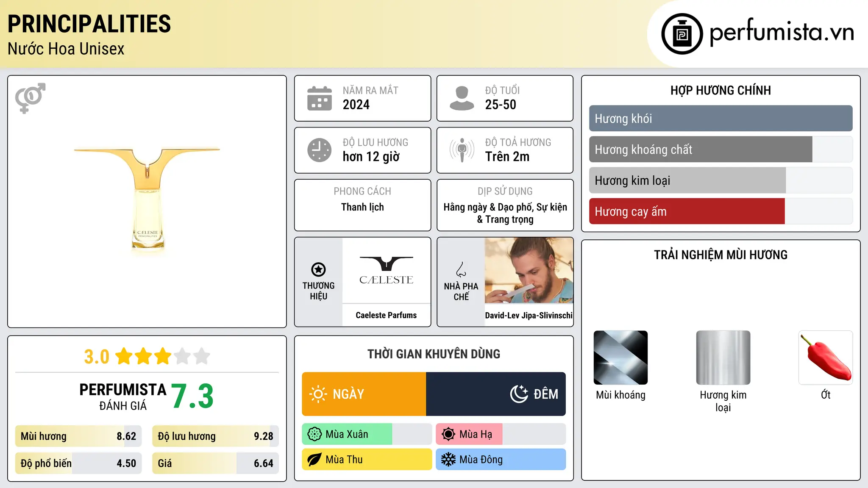Image resolution: width=868 pixels, height=488 pixels.
Task: Click the HỢP HƯƠNG CHÍNH heading
Action: [721, 90]
